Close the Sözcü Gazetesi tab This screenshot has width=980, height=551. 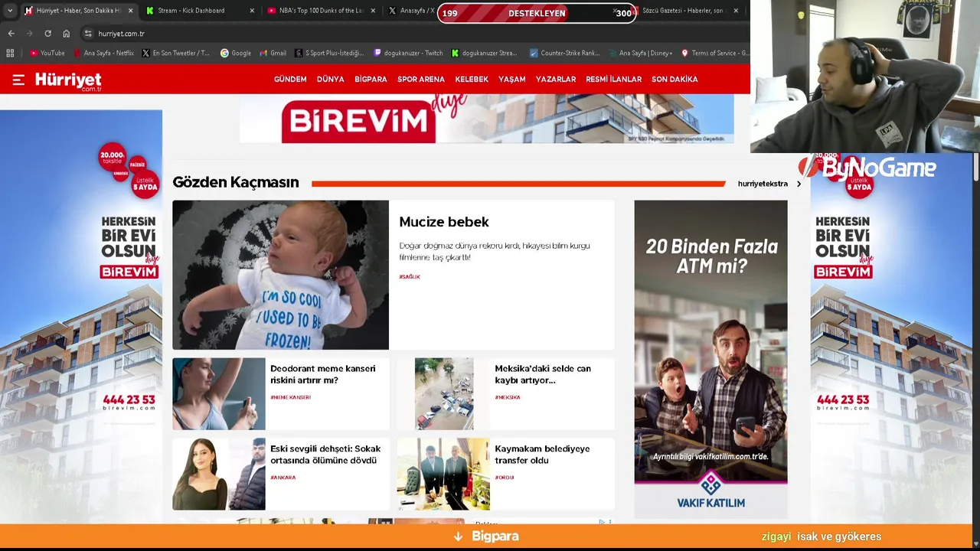click(736, 11)
